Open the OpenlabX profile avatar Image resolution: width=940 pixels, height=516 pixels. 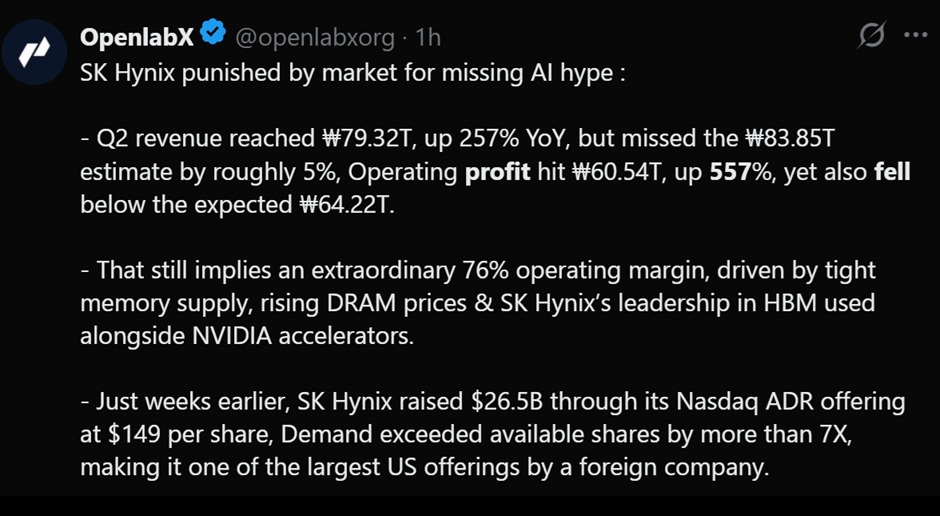coord(34,52)
